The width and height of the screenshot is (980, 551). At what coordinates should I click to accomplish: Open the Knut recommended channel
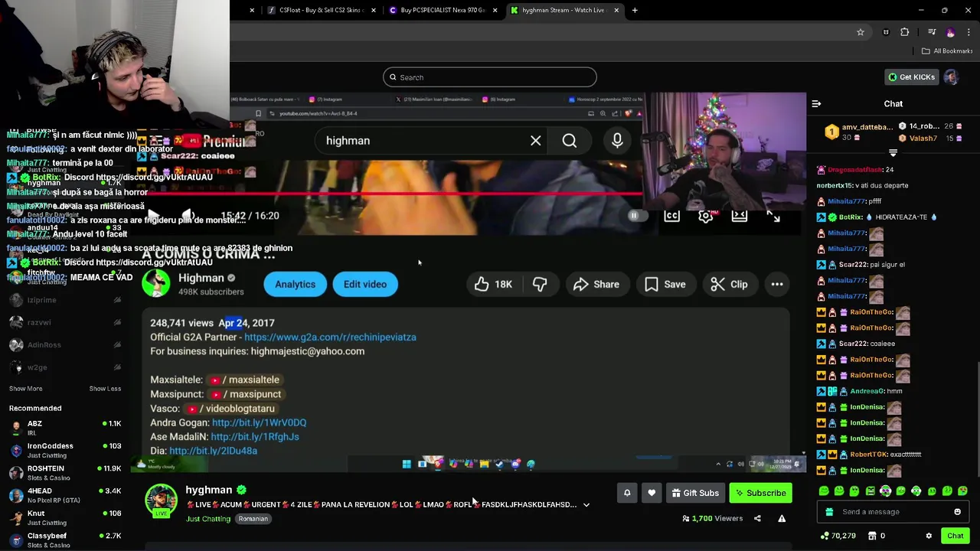(x=65, y=517)
